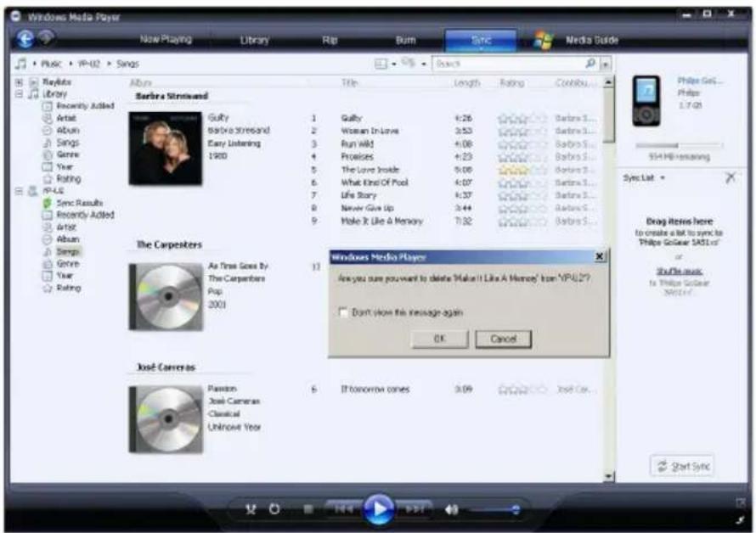Click the Guilty album cover thumbnail
Viewport: 756px width, 533px height.
tap(166, 148)
